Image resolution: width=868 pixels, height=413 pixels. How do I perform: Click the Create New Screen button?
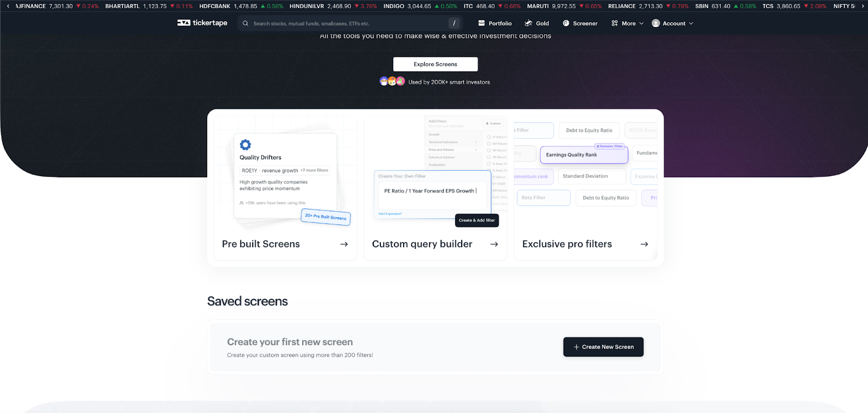pyautogui.click(x=603, y=347)
